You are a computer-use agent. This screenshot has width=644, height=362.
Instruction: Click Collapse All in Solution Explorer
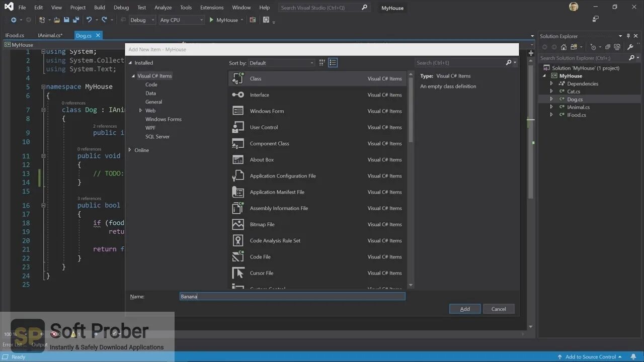tap(608, 47)
